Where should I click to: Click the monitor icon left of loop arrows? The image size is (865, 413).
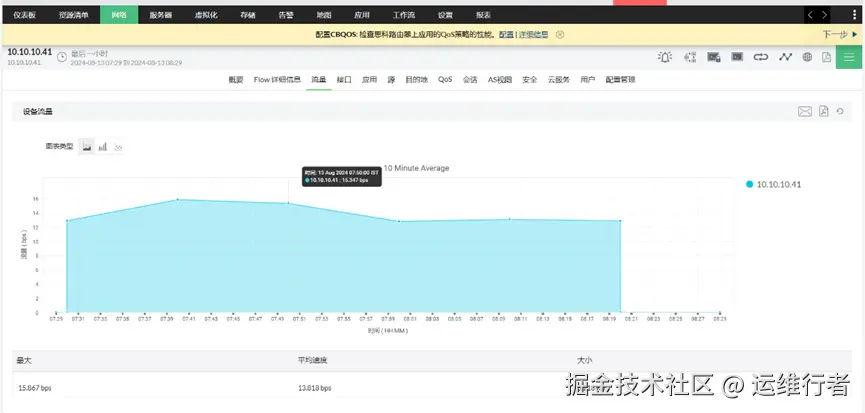coord(736,57)
